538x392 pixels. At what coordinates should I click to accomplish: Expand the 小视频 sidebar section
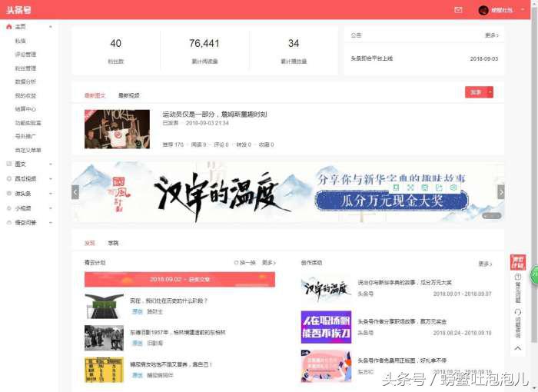[51, 208]
